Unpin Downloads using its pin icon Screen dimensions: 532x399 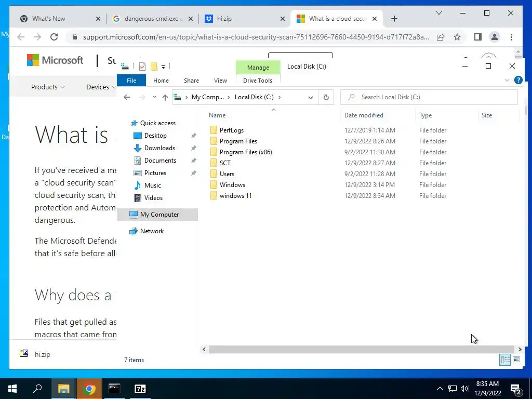point(193,148)
